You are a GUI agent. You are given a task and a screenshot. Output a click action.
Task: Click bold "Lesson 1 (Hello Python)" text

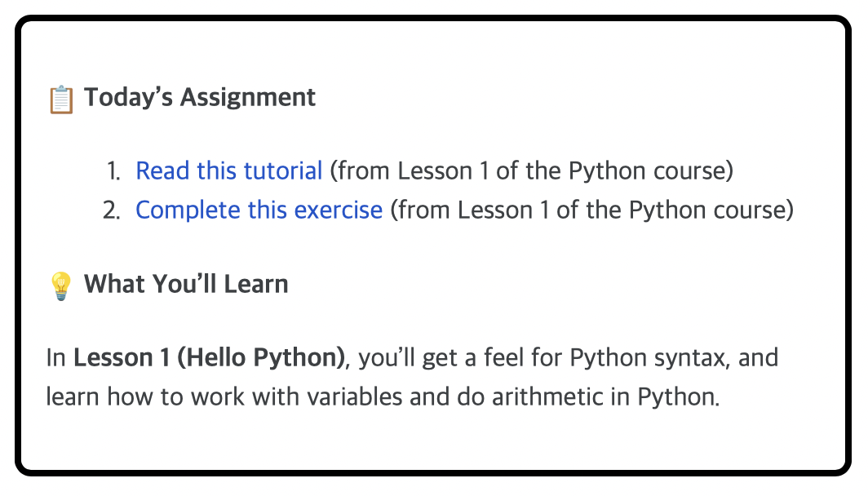pyautogui.click(x=209, y=358)
